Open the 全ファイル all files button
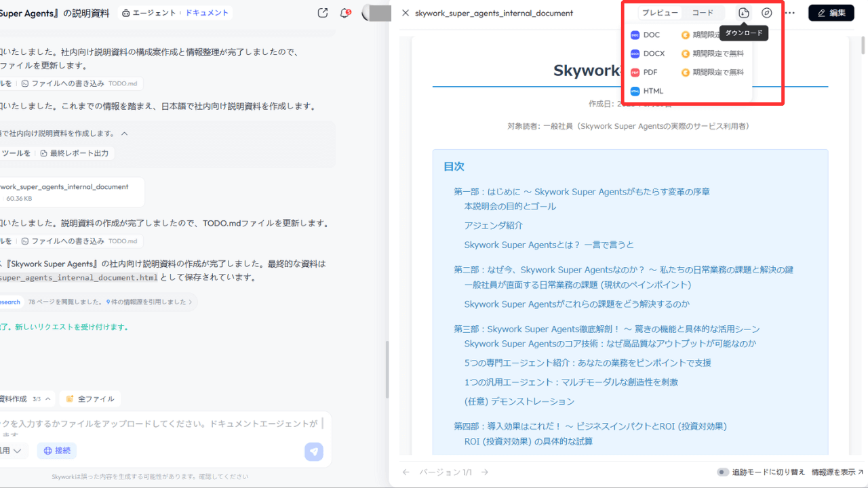This screenshot has height=488, width=868. [x=90, y=399]
